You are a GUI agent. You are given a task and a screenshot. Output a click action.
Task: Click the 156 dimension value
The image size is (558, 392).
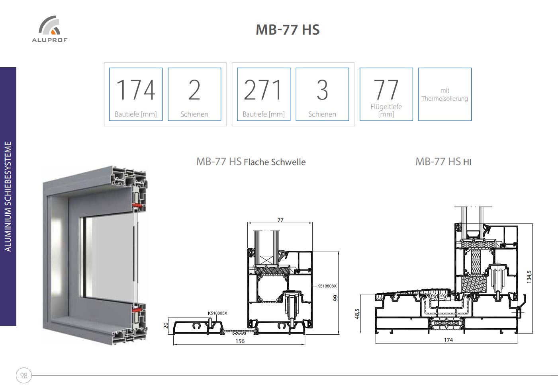click(x=240, y=341)
